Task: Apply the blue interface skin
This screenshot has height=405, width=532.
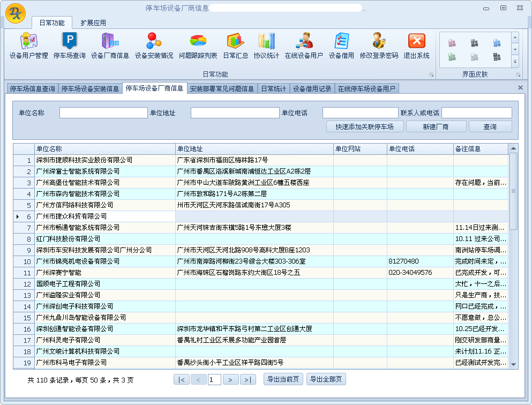Action: [497, 43]
